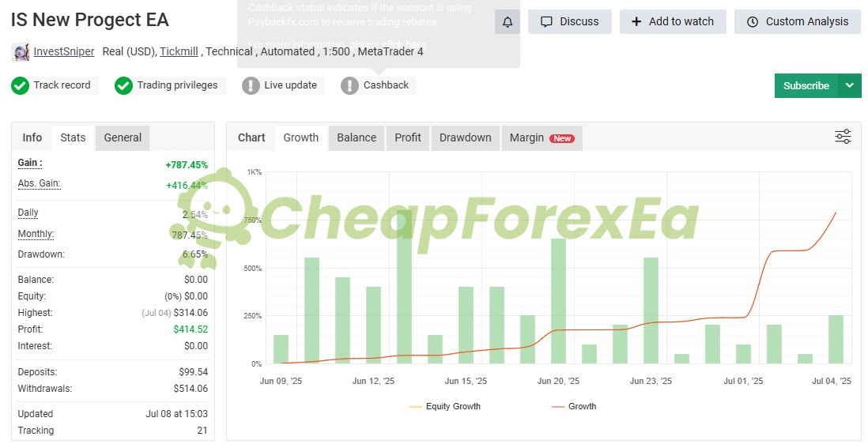Screen dimensions: 868x448
Task: Select the Balance chart tab
Action: (357, 137)
